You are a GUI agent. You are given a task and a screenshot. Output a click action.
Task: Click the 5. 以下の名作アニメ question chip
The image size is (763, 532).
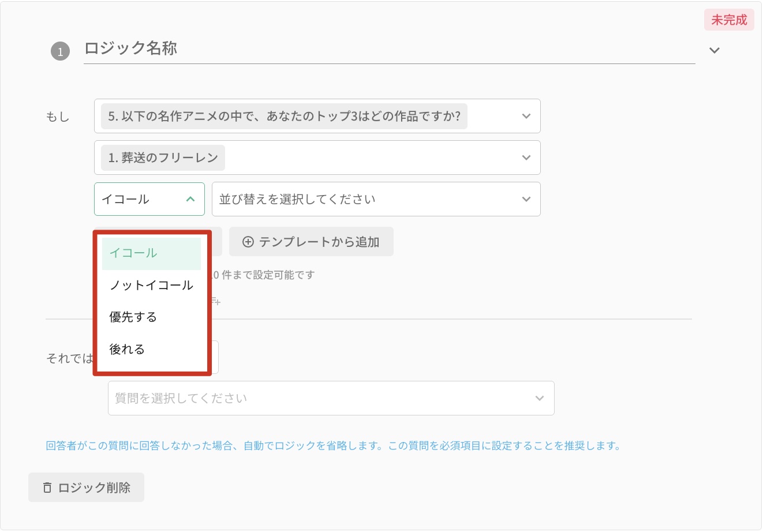point(284,117)
